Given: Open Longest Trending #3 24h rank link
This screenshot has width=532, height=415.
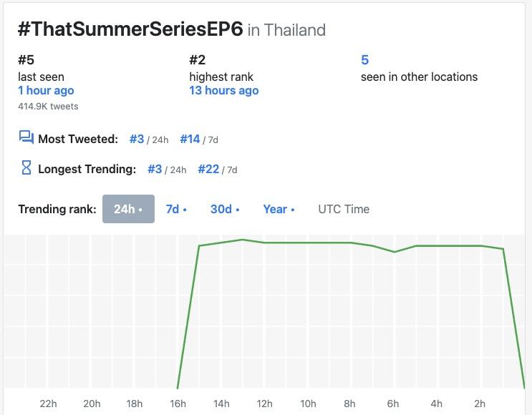Looking at the screenshot, I should (x=155, y=169).
